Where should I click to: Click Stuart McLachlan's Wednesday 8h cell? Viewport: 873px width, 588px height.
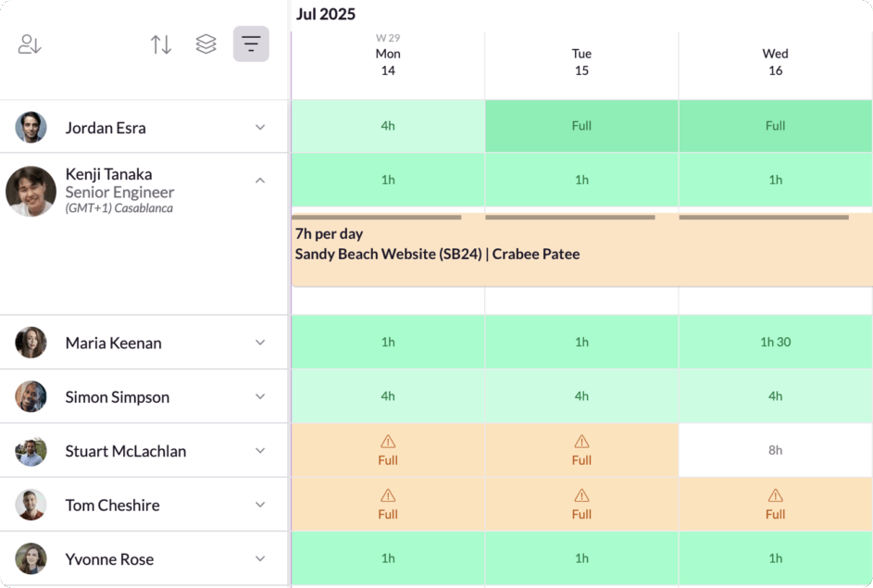(775, 450)
